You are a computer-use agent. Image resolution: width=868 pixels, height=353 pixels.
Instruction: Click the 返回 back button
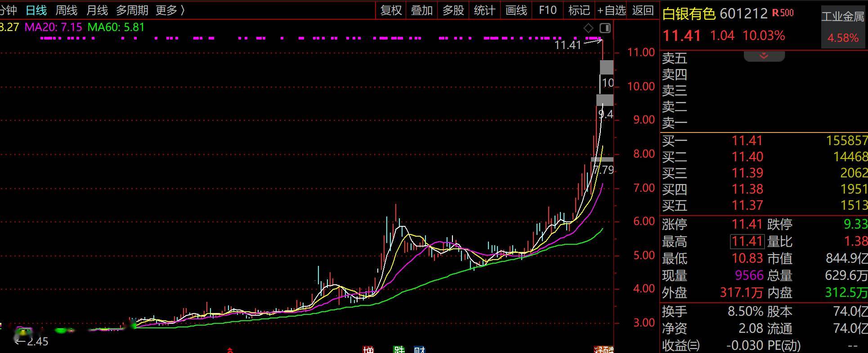coord(643,10)
